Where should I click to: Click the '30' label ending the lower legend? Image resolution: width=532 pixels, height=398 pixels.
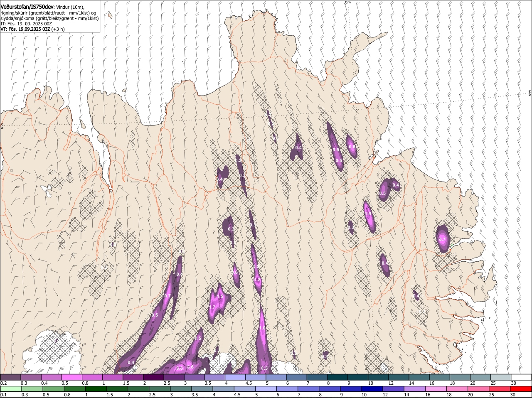pyautogui.click(x=512, y=395)
